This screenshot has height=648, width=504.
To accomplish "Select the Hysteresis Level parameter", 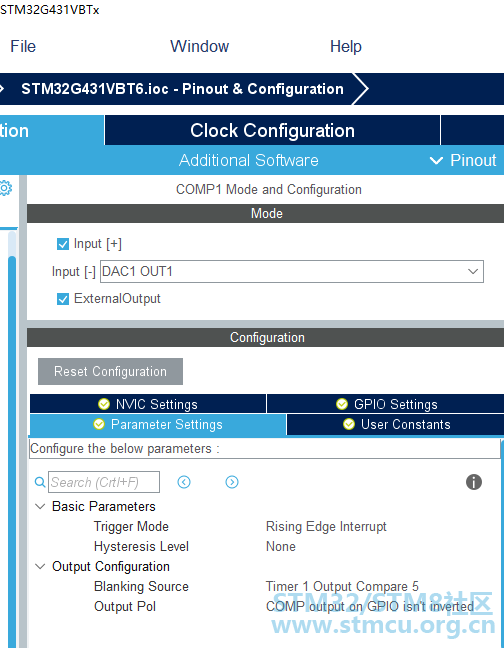I will [x=141, y=546].
